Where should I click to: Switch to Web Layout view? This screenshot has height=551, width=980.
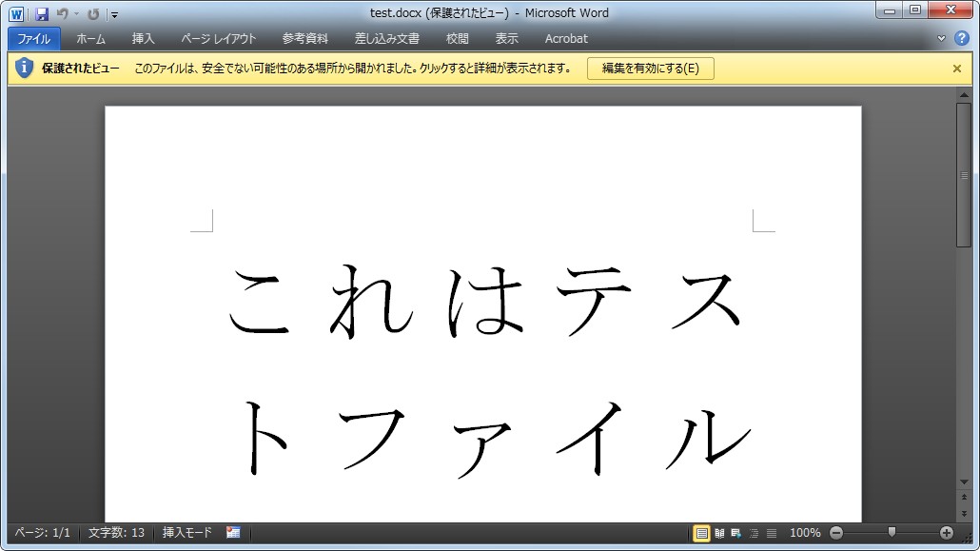(736, 533)
